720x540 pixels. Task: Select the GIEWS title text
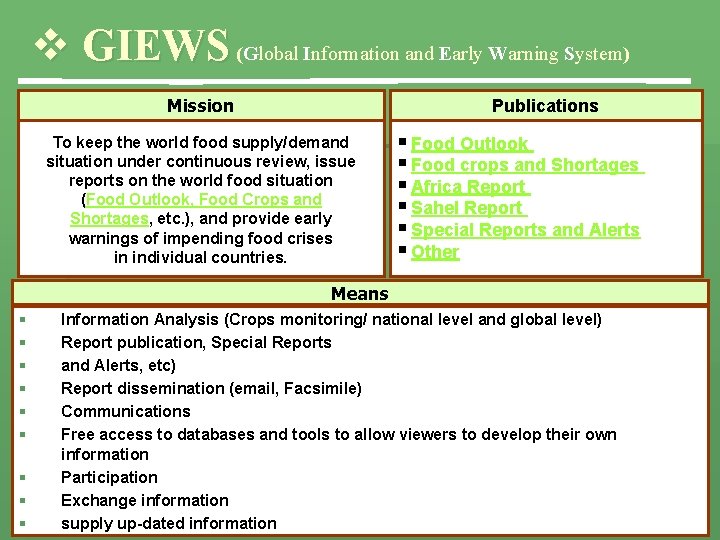point(155,45)
